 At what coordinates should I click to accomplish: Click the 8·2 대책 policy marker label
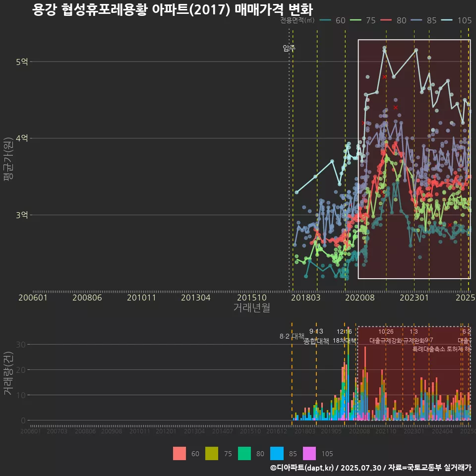(292, 336)
